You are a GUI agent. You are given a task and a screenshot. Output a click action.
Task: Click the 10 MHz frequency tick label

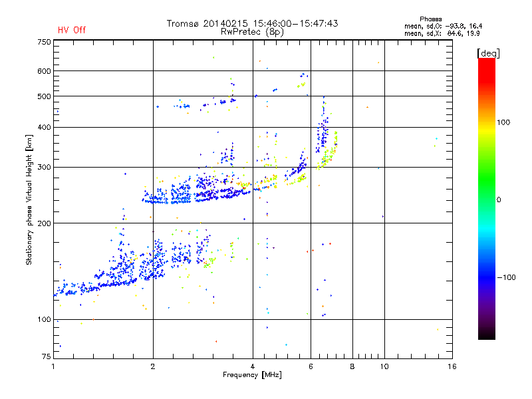pos(384,366)
